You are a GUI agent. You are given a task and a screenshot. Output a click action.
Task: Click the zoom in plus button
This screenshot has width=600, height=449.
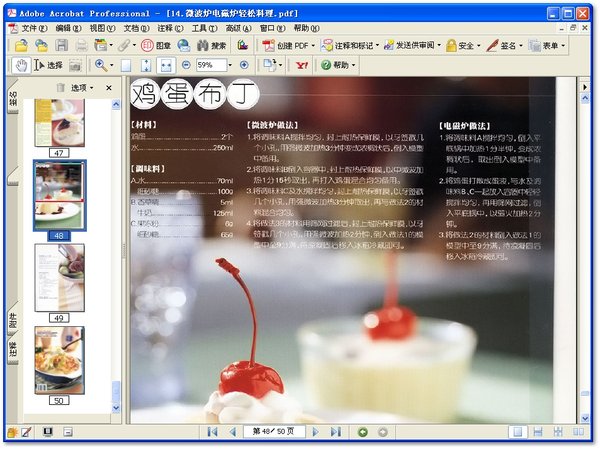point(244,65)
